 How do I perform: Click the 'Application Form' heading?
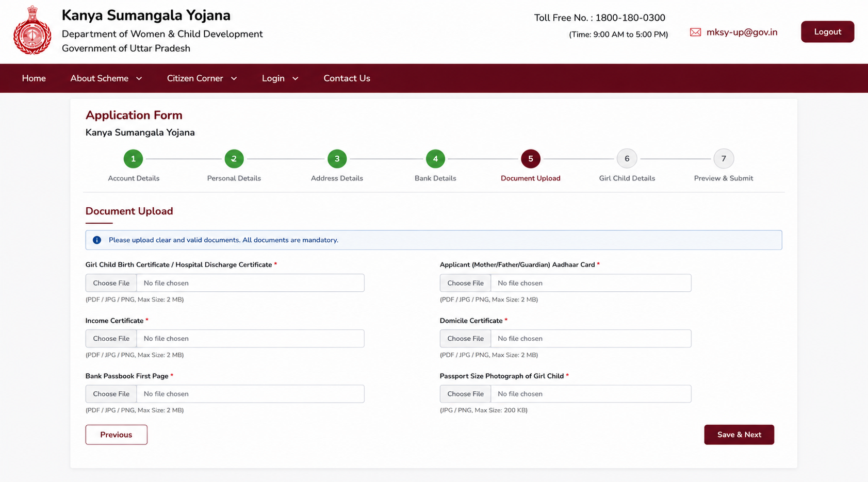(134, 115)
